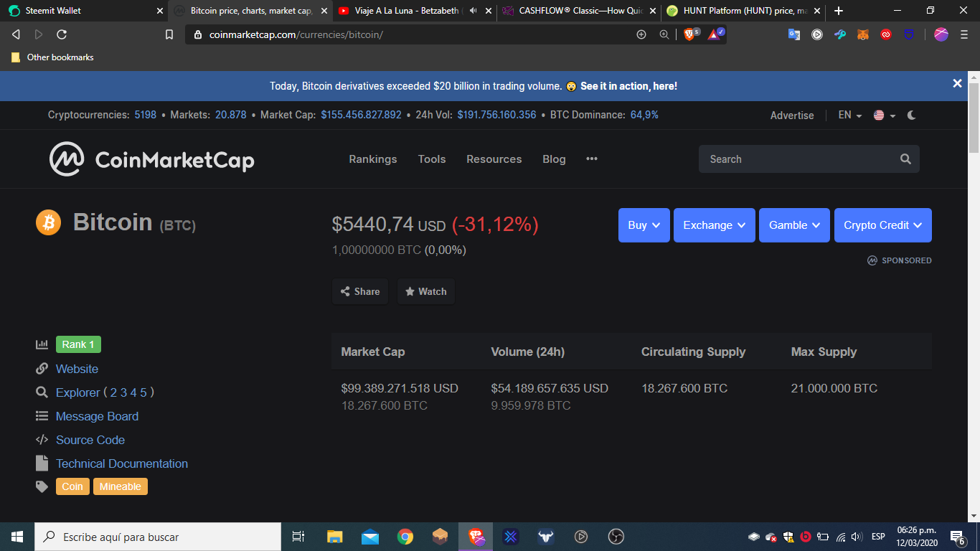Expand the Exchange dropdown
The image size is (980, 551).
(715, 225)
